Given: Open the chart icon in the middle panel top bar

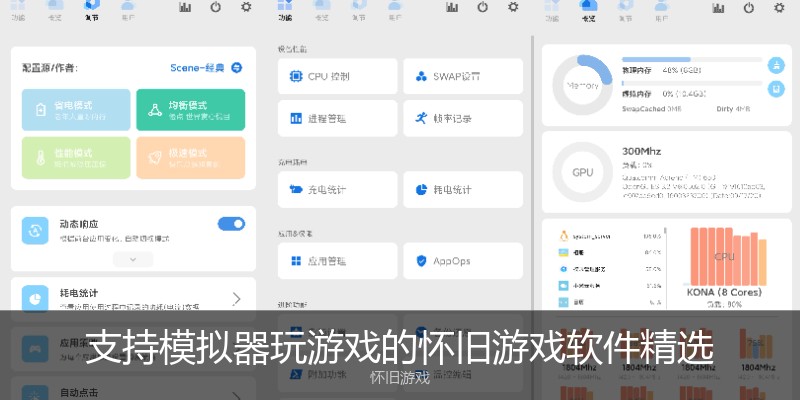Looking at the screenshot, I should [x=452, y=7].
